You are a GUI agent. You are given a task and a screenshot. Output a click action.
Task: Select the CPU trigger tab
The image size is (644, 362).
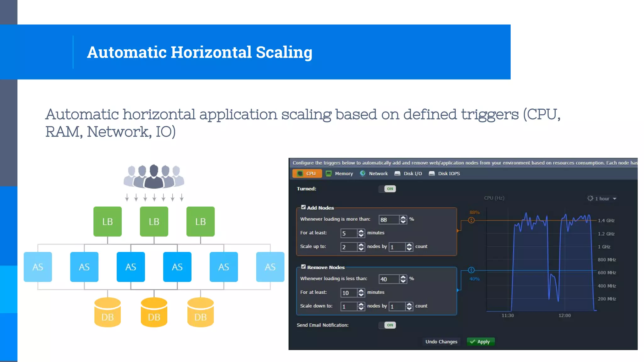307,173
